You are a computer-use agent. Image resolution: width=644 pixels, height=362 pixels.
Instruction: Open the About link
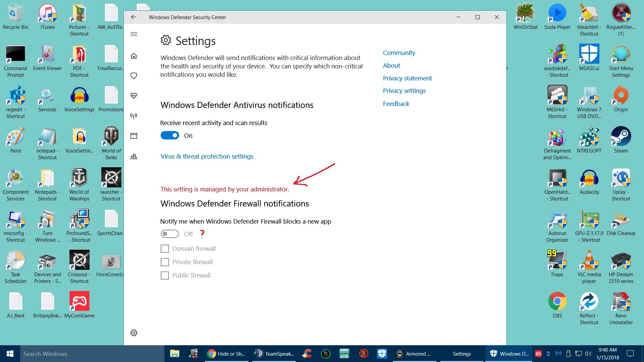(x=391, y=65)
